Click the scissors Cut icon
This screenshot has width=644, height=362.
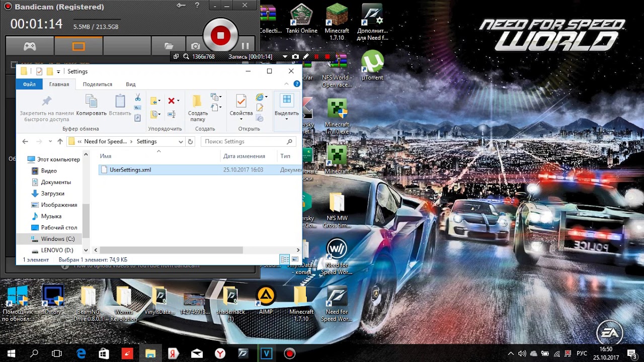pyautogui.click(x=137, y=97)
